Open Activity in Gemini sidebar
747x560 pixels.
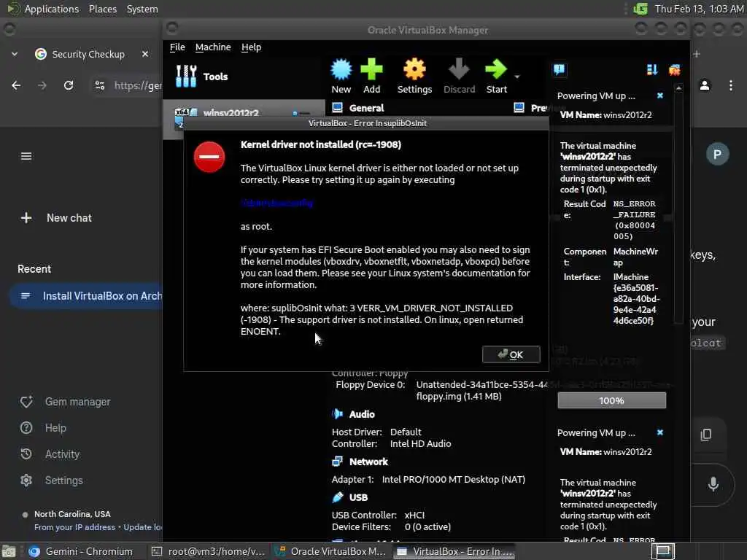[x=50, y=454]
